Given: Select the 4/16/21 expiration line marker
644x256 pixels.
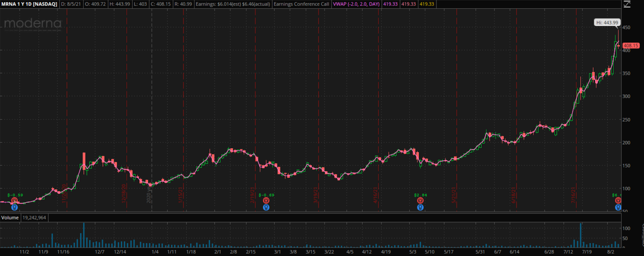Looking at the screenshot, I should tap(376, 195).
